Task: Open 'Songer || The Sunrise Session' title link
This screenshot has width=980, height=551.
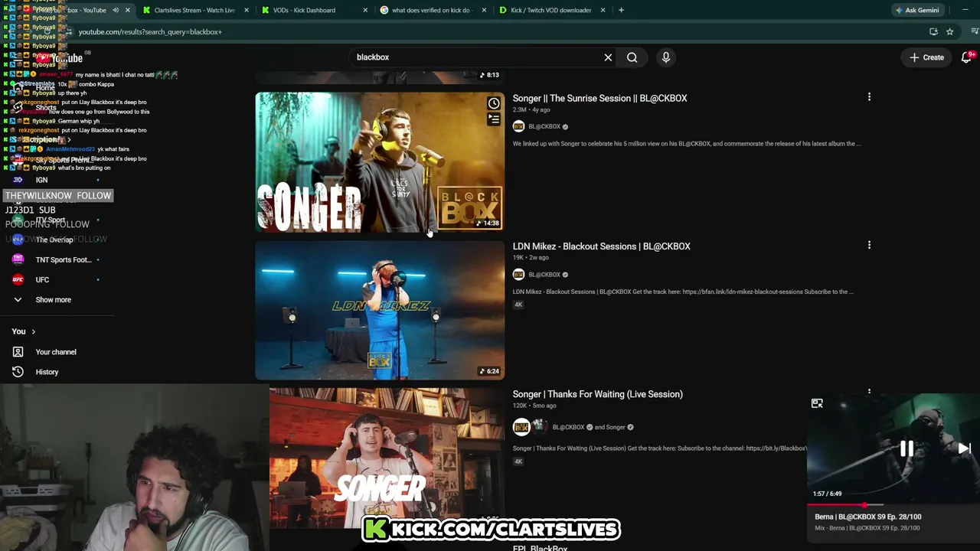Action: 599,98
